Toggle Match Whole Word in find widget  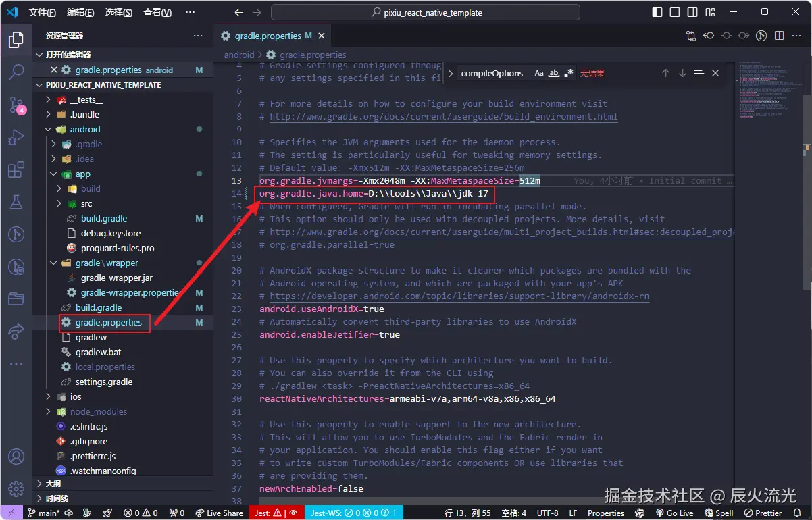click(553, 73)
